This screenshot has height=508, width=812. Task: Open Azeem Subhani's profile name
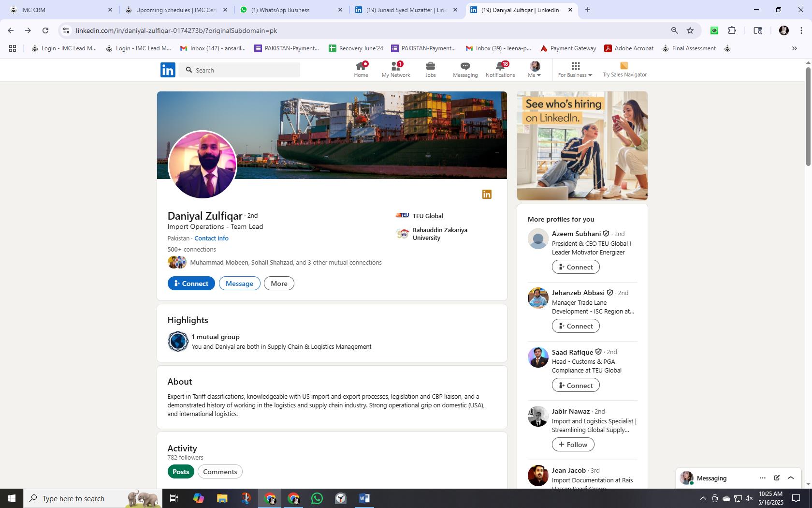pyautogui.click(x=576, y=234)
